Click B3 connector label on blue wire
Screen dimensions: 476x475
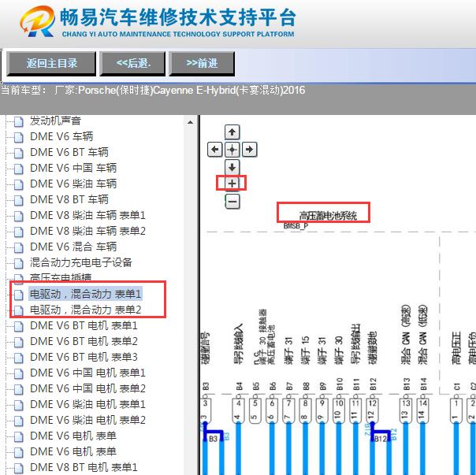click(x=213, y=439)
